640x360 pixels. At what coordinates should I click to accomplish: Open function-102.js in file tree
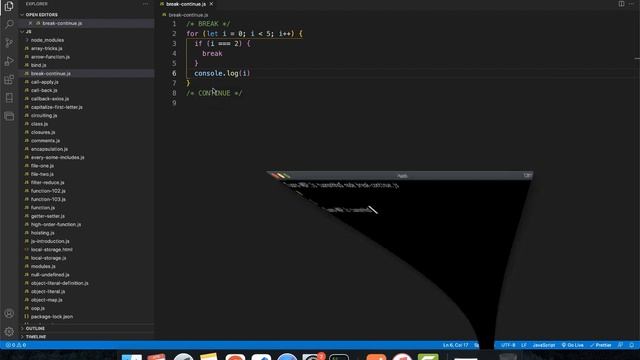click(48, 191)
